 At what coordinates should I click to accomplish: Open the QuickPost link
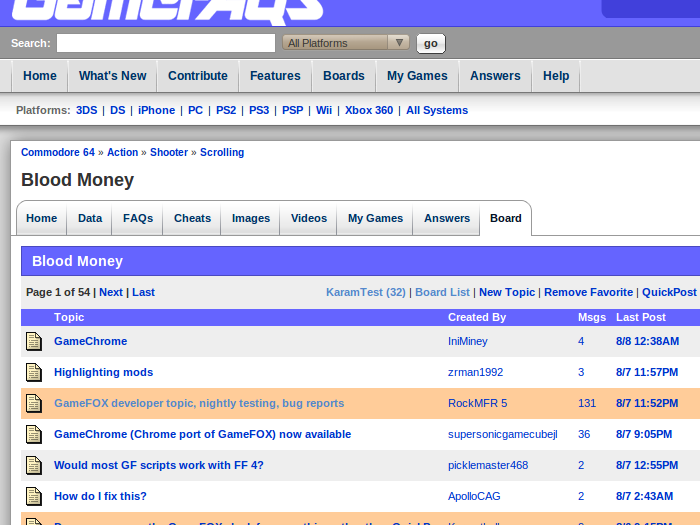coord(669,292)
